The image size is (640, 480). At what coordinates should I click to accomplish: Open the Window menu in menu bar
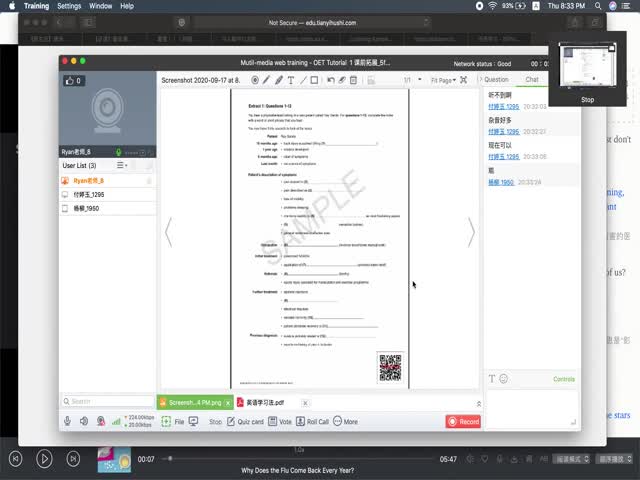pos(100,6)
